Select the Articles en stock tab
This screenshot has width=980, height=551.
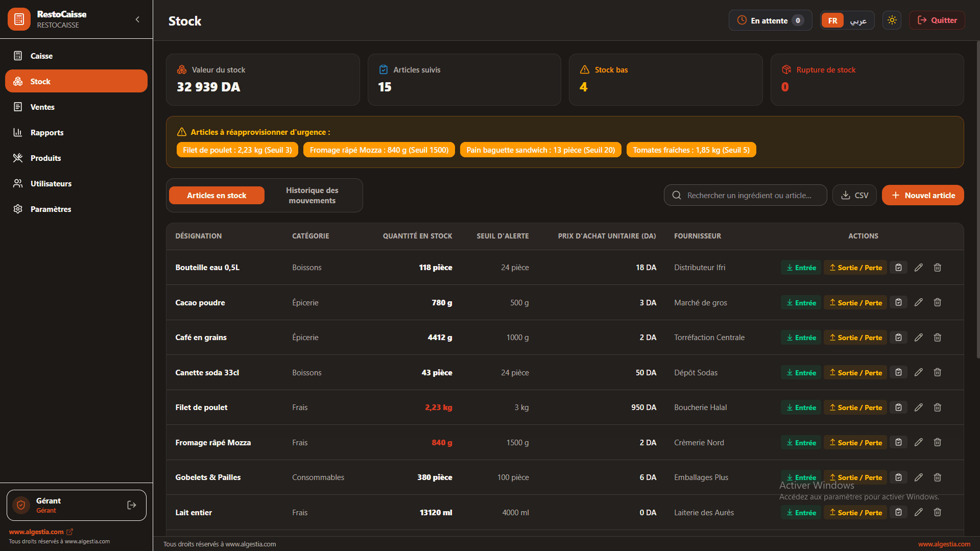pos(217,195)
